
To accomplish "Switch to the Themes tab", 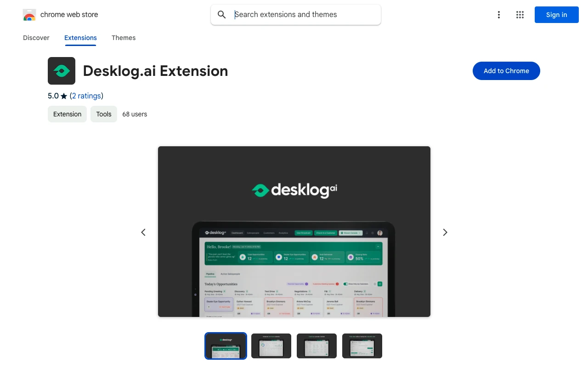I will (x=124, y=38).
